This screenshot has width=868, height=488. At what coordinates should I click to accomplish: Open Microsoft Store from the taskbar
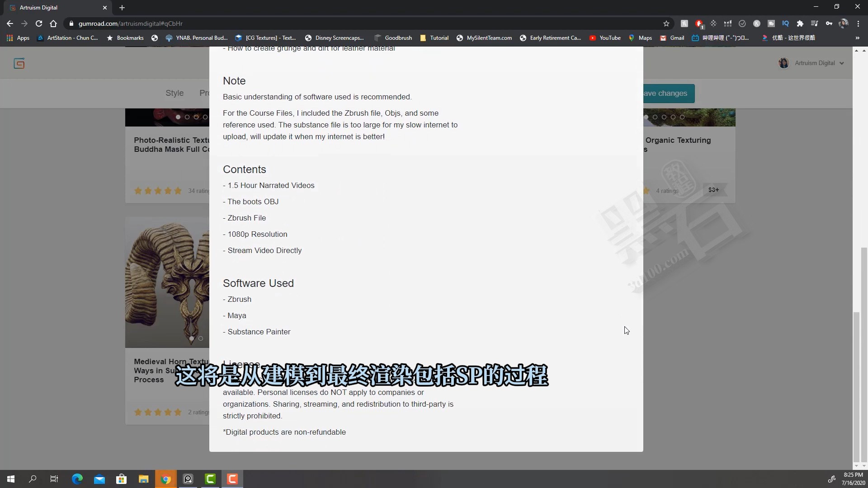(x=122, y=479)
